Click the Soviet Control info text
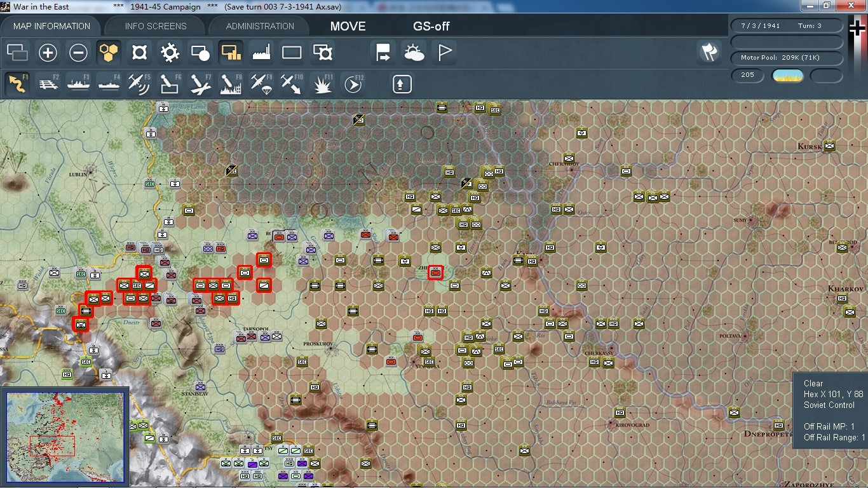Viewport: 868px width, 488px height. (829, 405)
